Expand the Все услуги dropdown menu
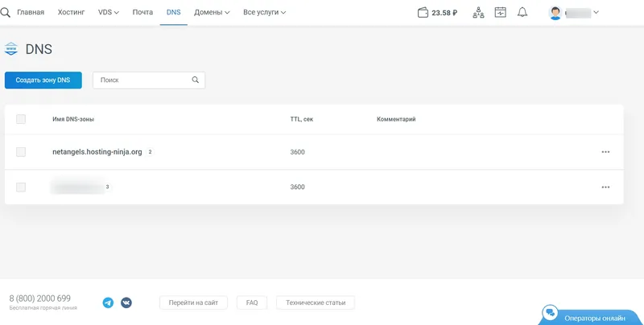Viewport: 644px width, 325px height. tap(265, 12)
